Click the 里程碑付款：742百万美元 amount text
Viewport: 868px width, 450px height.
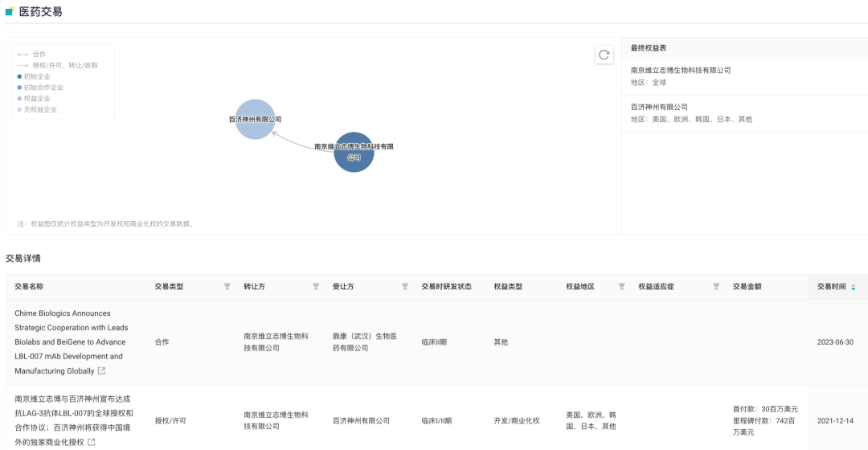(x=764, y=426)
